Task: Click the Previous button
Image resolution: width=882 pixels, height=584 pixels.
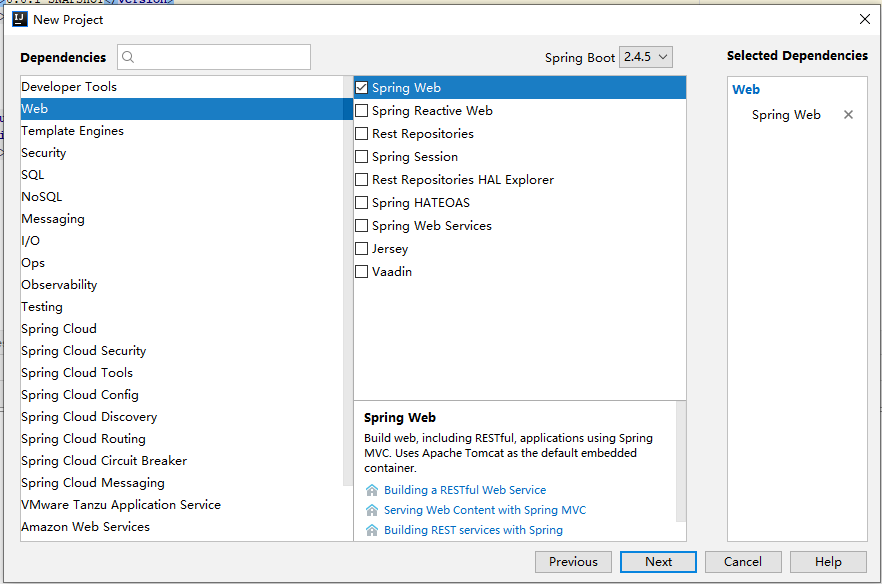Action: point(573,561)
